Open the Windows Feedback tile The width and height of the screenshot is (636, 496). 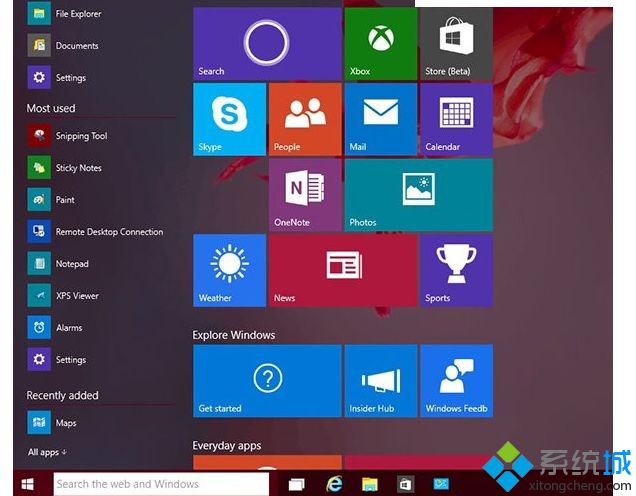[x=456, y=381]
